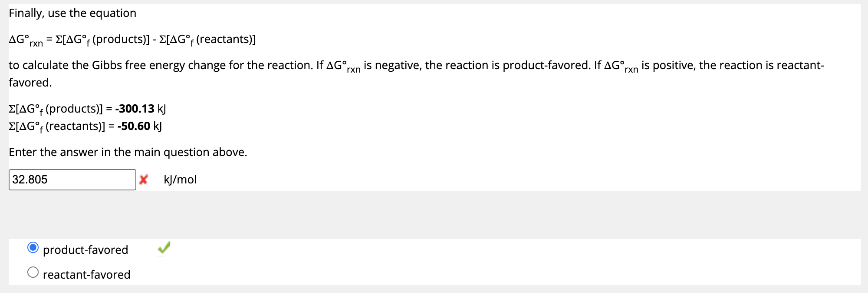
Task: Click the kJ/mol unit label
Action: click(179, 179)
